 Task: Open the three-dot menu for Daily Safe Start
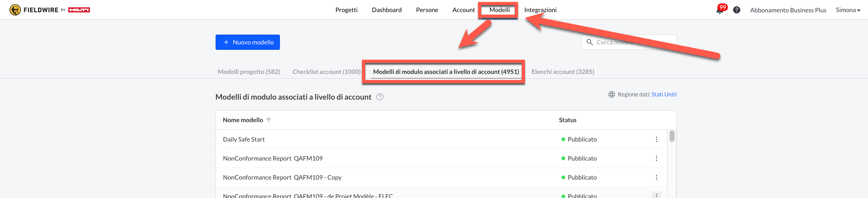[656, 139]
